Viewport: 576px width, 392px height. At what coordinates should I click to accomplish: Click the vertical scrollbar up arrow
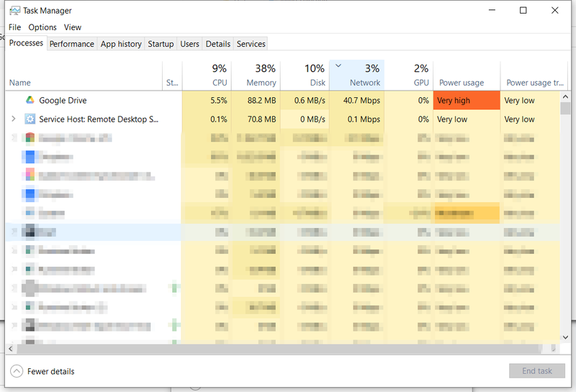pos(565,96)
